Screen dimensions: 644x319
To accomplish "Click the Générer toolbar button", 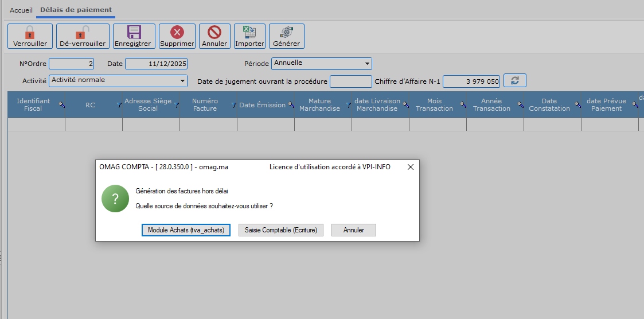I will (286, 36).
